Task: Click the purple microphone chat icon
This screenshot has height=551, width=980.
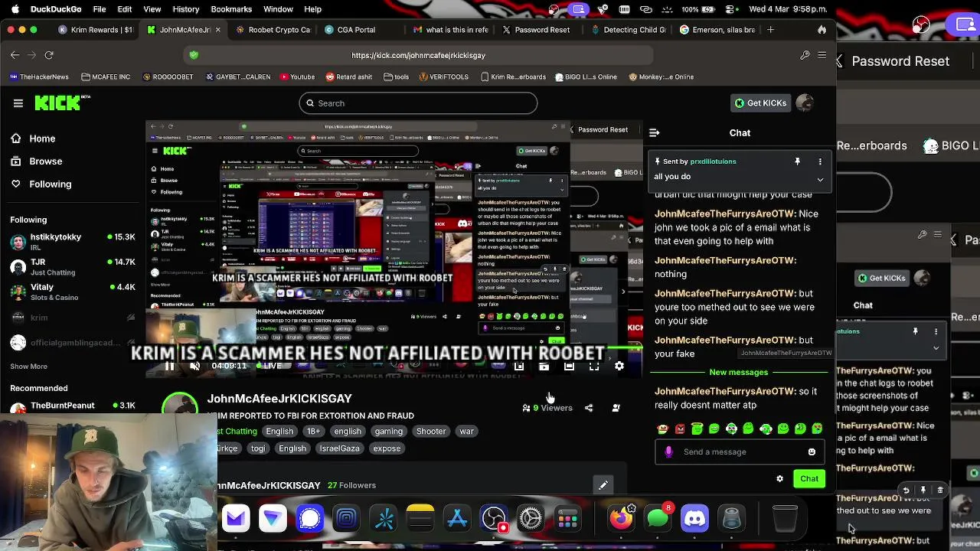Action: point(668,452)
